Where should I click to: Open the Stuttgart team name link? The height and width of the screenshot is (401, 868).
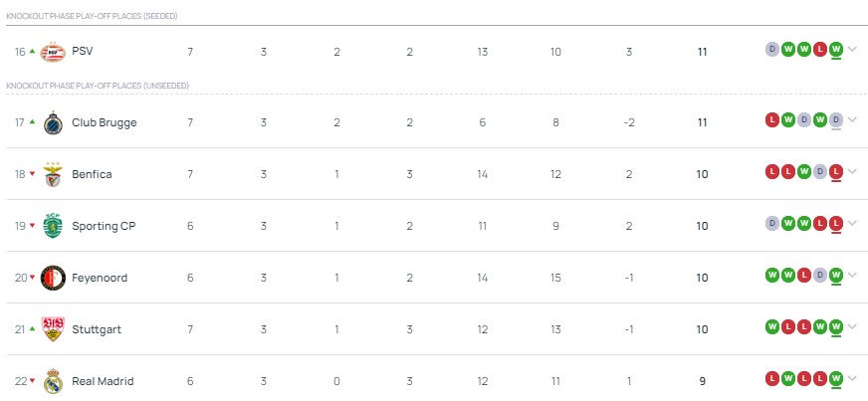pyautogui.click(x=97, y=329)
